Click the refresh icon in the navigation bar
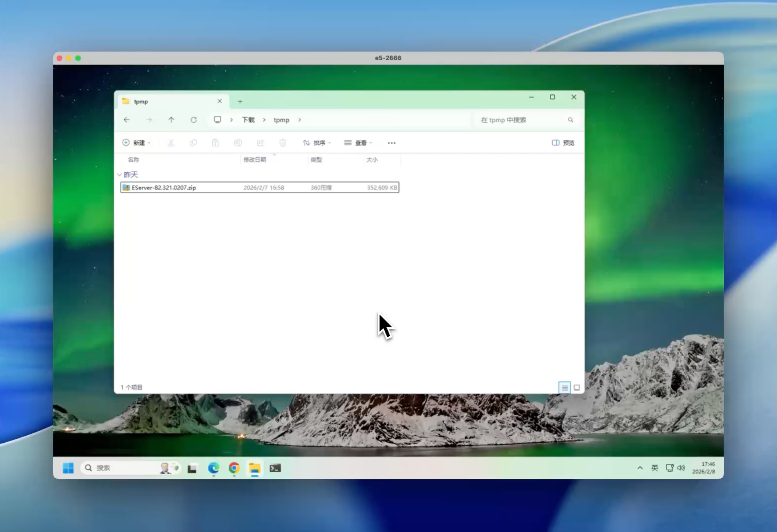The width and height of the screenshot is (777, 532). tap(193, 120)
